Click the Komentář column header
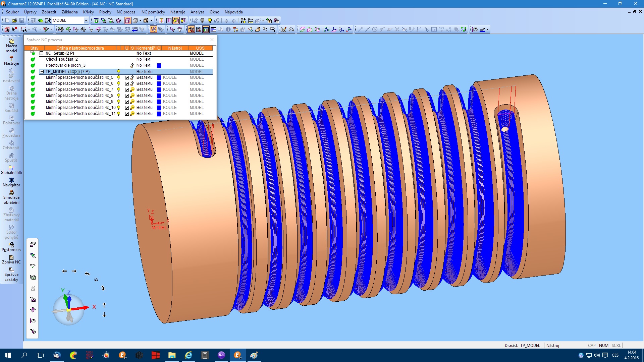Image resolution: width=644 pixels, height=362 pixels. (x=146, y=48)
